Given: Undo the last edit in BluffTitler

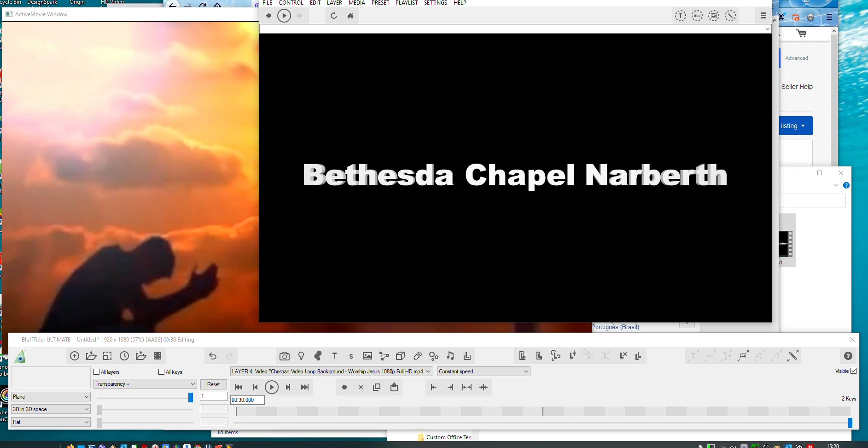Looking at the screenshot, I should tap(213, 356).
